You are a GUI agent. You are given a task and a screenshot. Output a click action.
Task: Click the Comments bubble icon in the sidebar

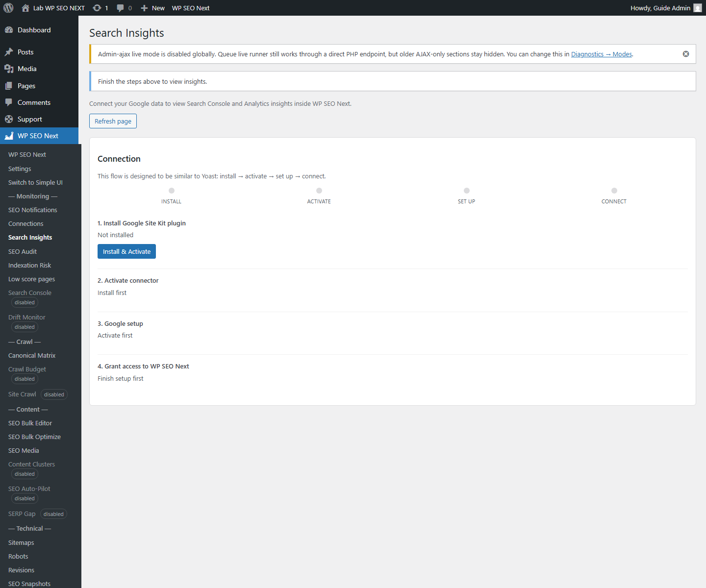tap(9, 102)
